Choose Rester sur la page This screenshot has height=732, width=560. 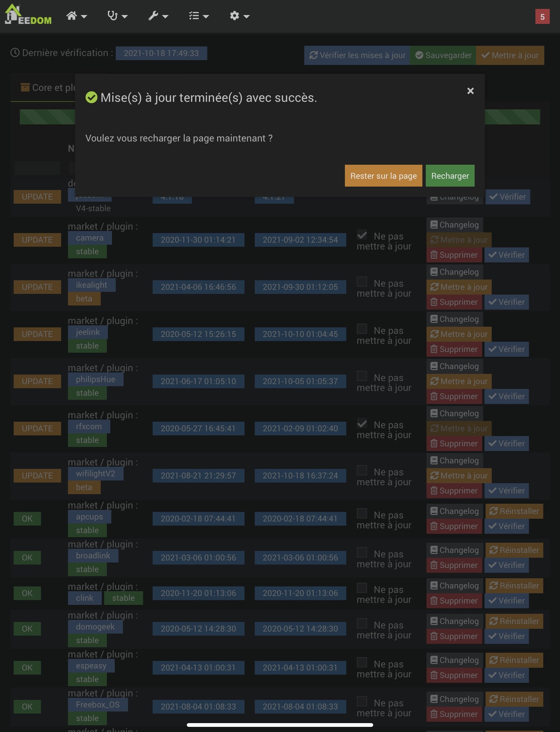(383, 176)
